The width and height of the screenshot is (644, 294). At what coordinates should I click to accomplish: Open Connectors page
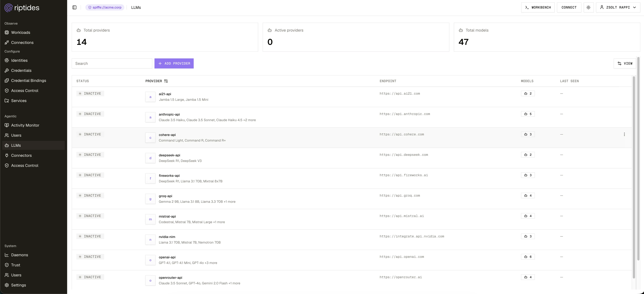coord(33,155)
